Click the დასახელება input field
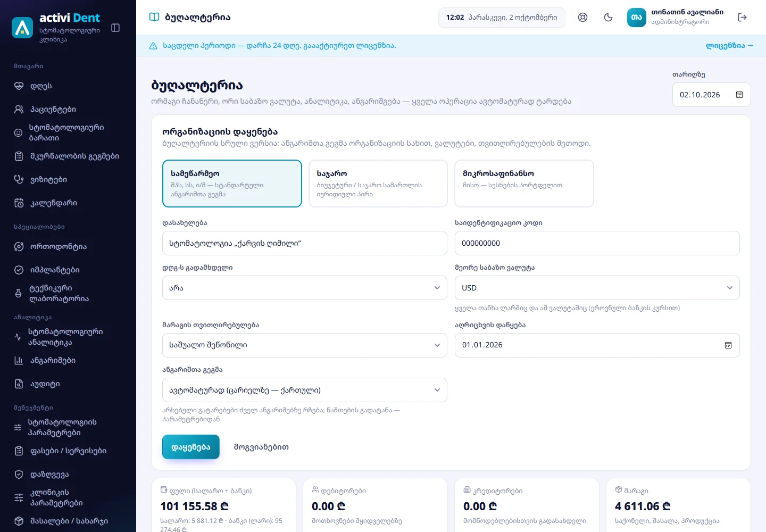Screen dimensions: 766x532 click(304, 243)
